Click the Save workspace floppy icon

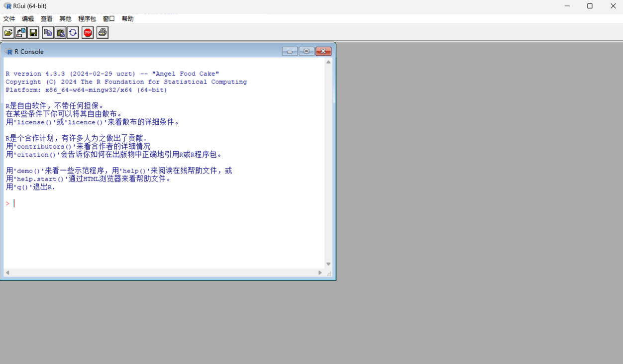coord(33,33)
